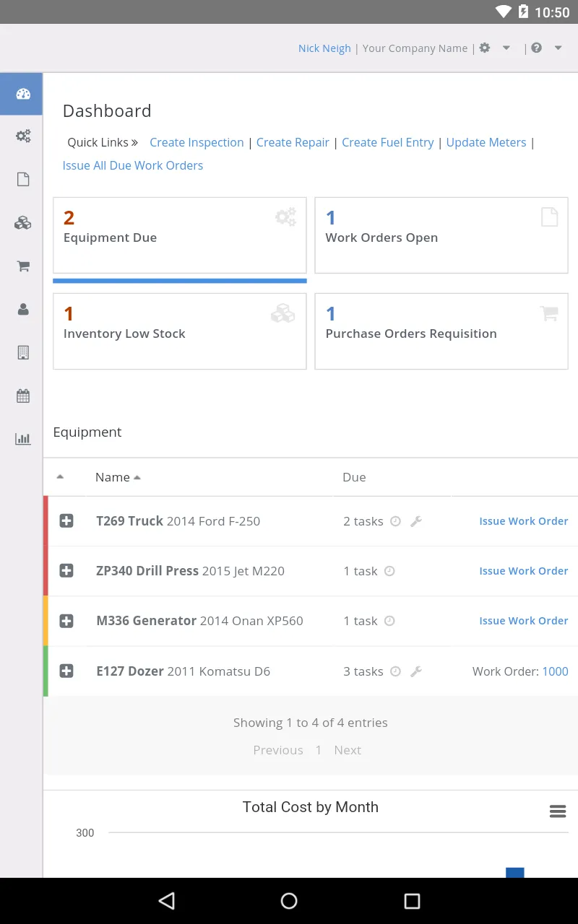Viewport: 578px width, 924px height.
Task: Select the Equipment Due summary card
Action: pos(179,235)
